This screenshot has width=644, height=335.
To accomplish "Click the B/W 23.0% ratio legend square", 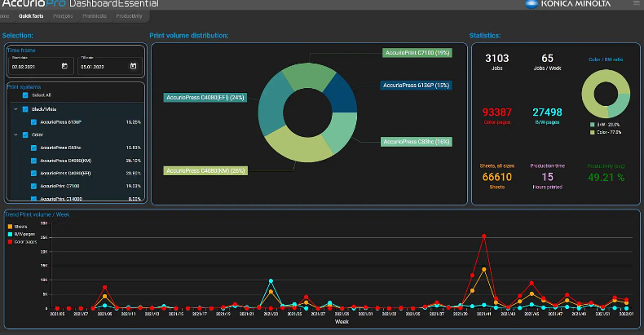I will point(593,125).
